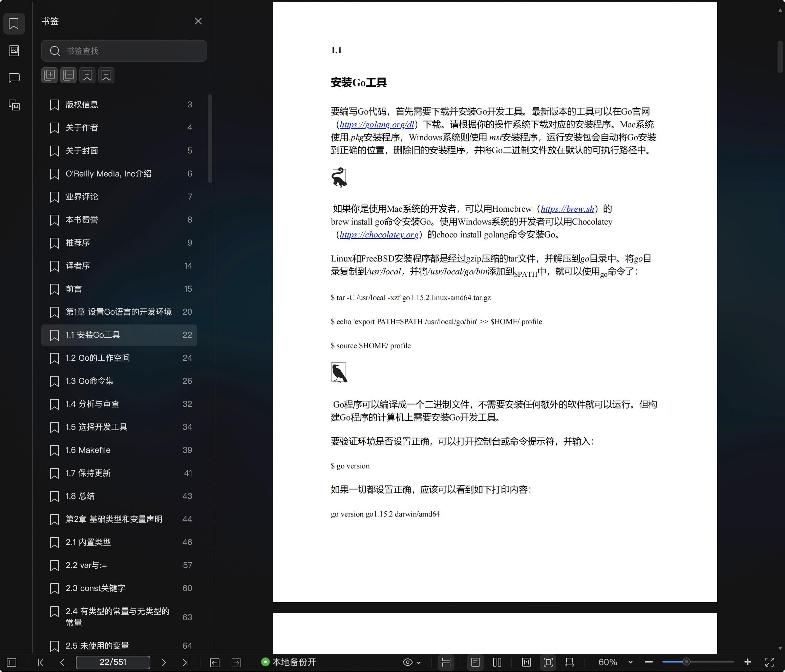Open the 2.5 未使用的变量 bookmark
Screen dimensions: 785x672
119,646
